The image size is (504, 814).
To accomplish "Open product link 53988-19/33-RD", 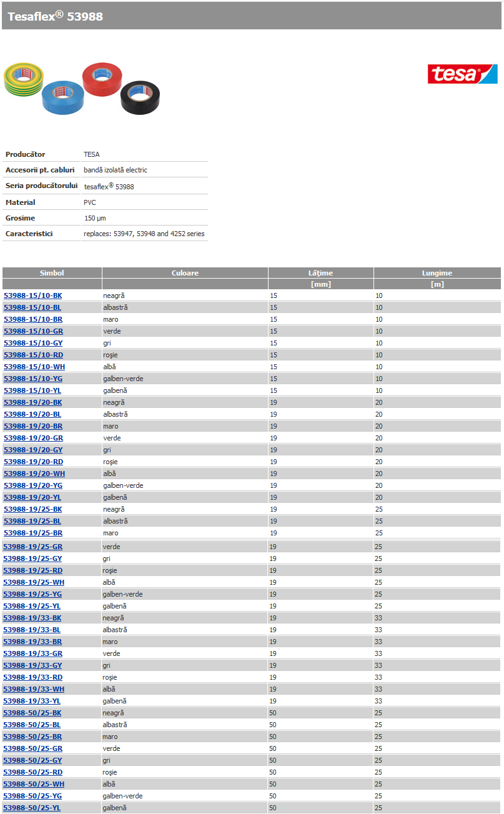I will coord(33,677).
